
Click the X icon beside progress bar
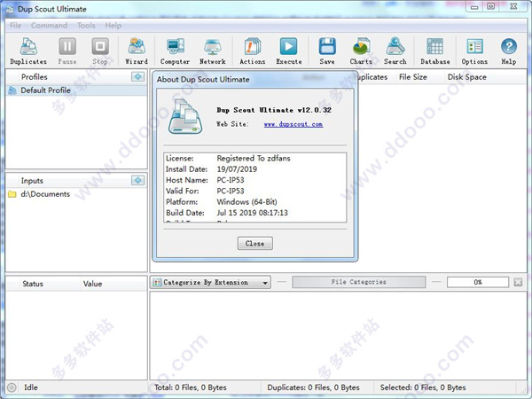coord(518,282)
